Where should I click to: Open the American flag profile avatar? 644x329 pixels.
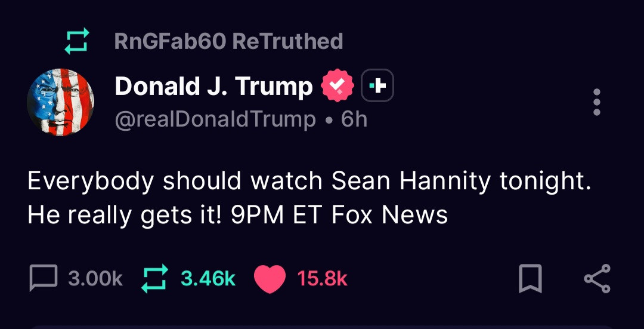[61, 103]
